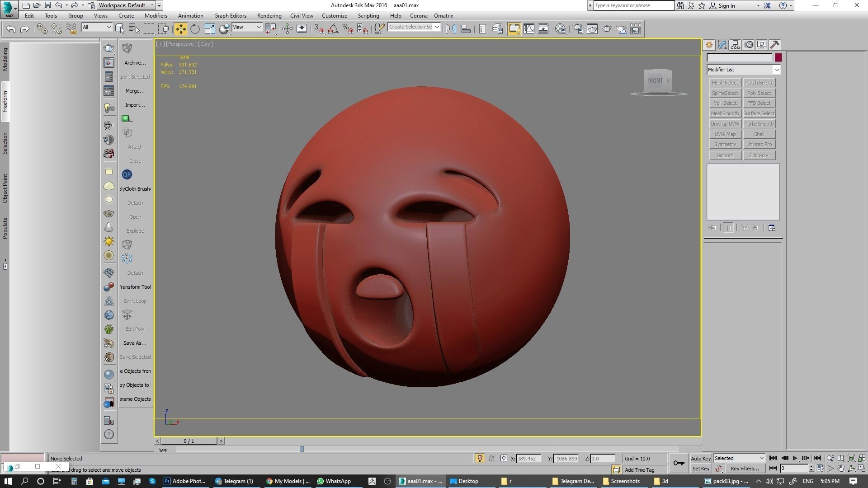This screenshot has width=868, height=488.
Task: Open Select by Name list icon
Action: 134,29
